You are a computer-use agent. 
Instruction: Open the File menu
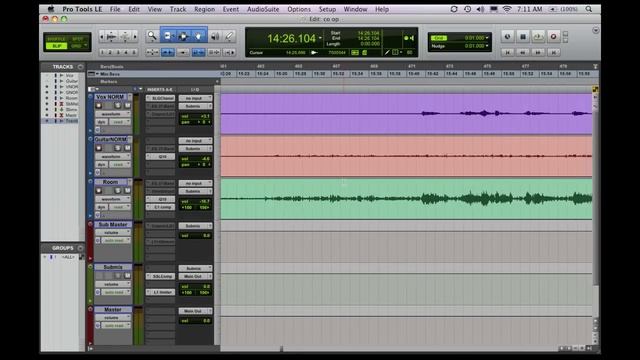[115, 9]
